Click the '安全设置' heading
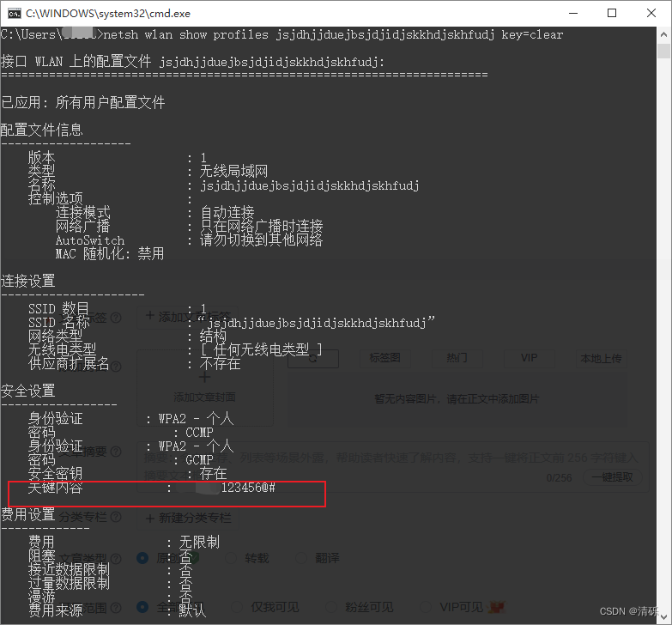Viewport: 672px width, 625px height. [x=27, y=391]
